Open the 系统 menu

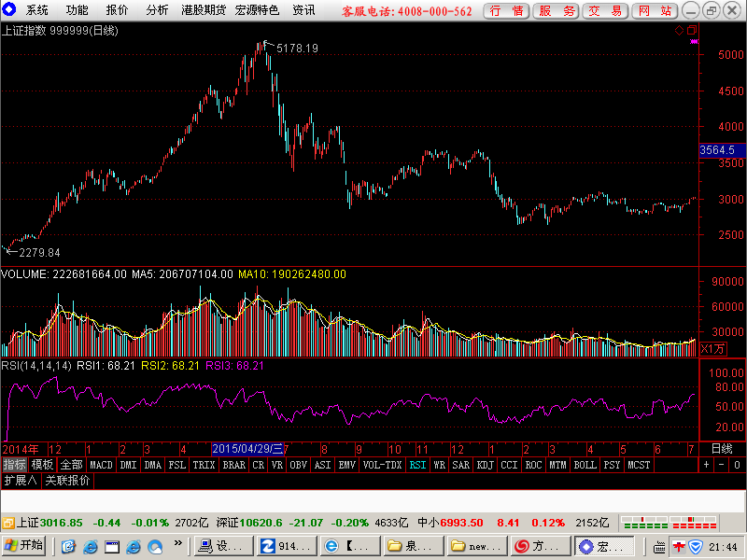[36, 10]
